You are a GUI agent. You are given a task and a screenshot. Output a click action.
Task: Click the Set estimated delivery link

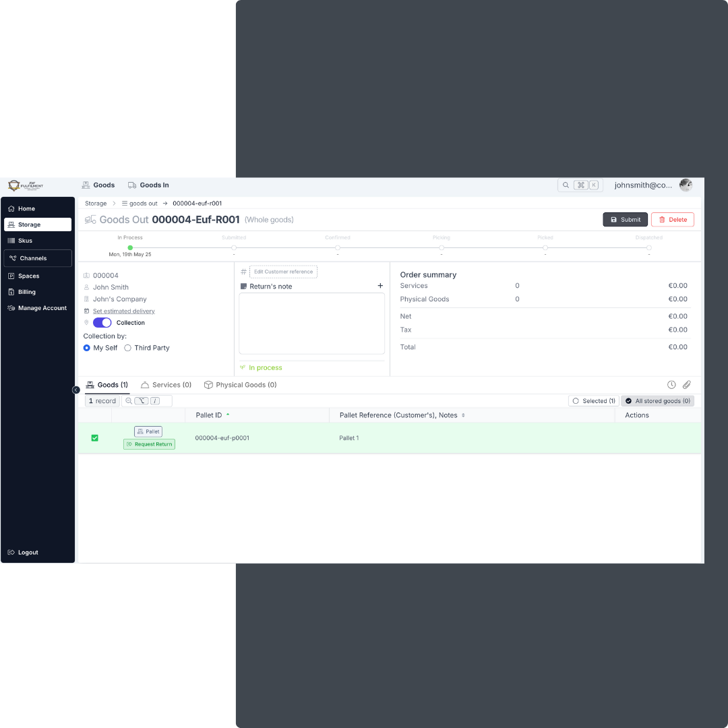(124, 311)
